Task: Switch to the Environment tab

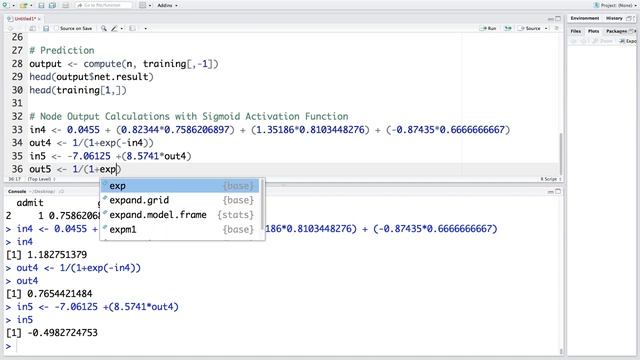Action: pyautogui.click(x=584, y=18)
